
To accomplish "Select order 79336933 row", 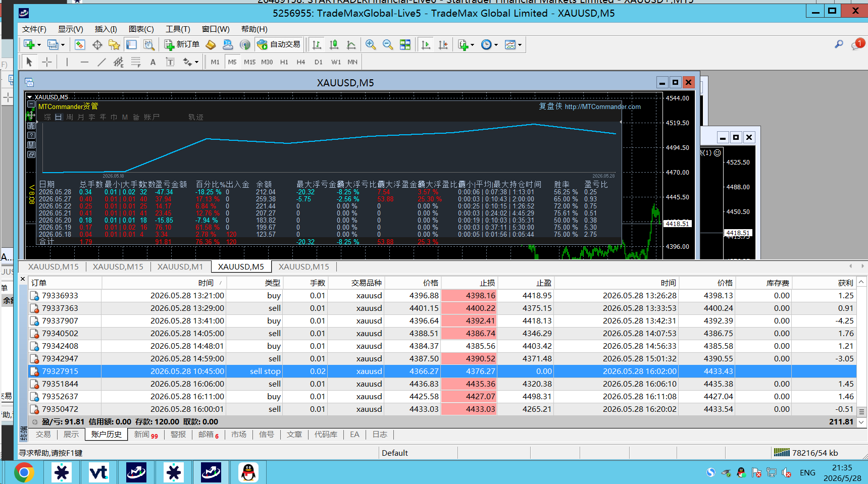I will click(442, 295).
